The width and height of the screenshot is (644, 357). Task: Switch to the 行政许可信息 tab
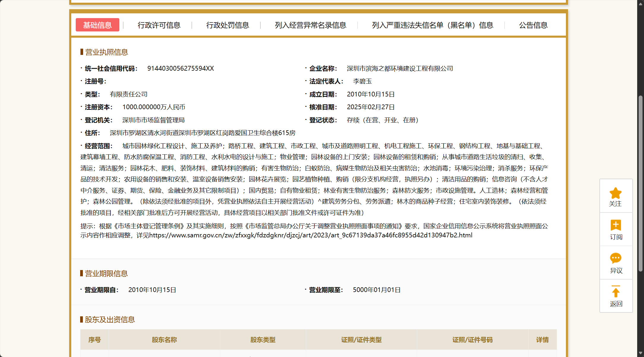pyautogui.click(x=159, y=25)
